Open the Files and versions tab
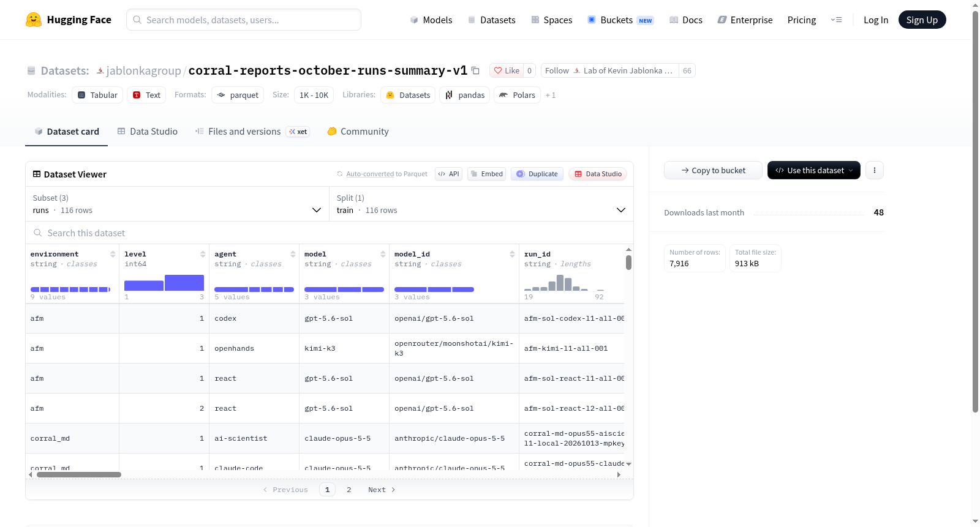 (x=252, y=132)
